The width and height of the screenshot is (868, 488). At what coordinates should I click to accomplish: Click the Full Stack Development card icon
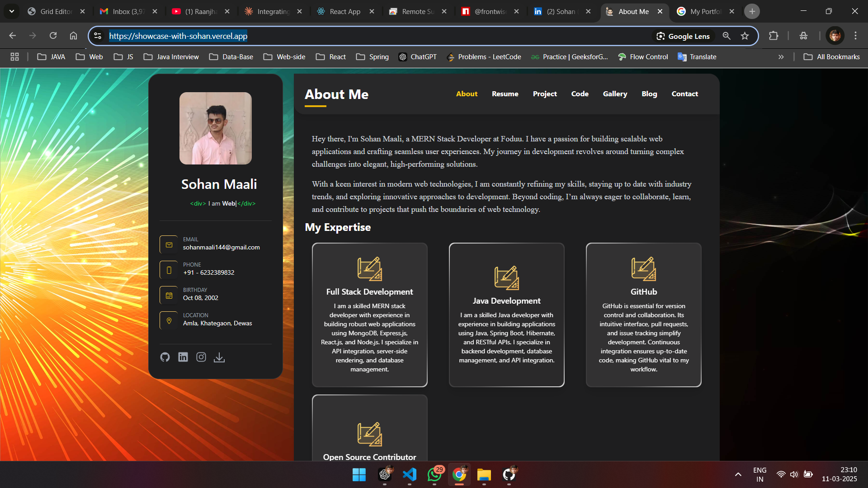[x=370, y=269]
